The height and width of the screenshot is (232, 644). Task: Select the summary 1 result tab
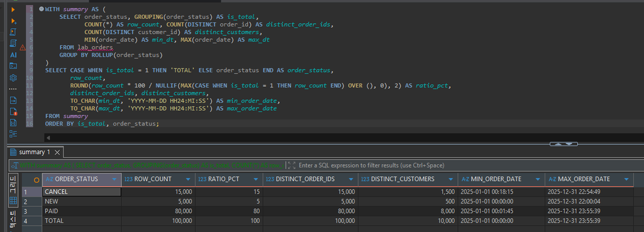[35, 152]
